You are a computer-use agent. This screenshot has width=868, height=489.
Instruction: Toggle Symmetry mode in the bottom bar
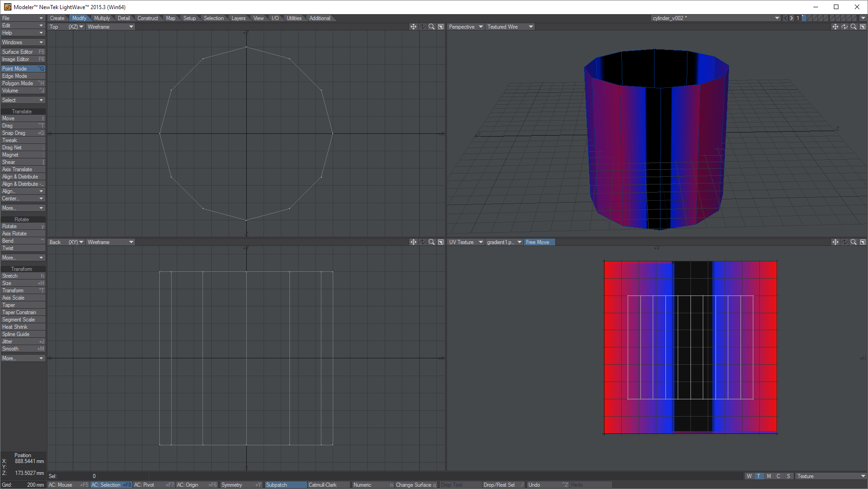click(x=241, y=485)
